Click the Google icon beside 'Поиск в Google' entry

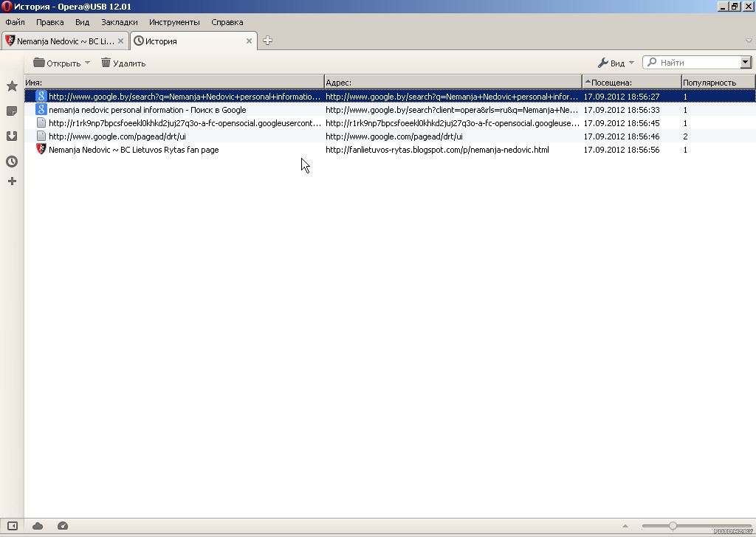(x=41, y=110)
